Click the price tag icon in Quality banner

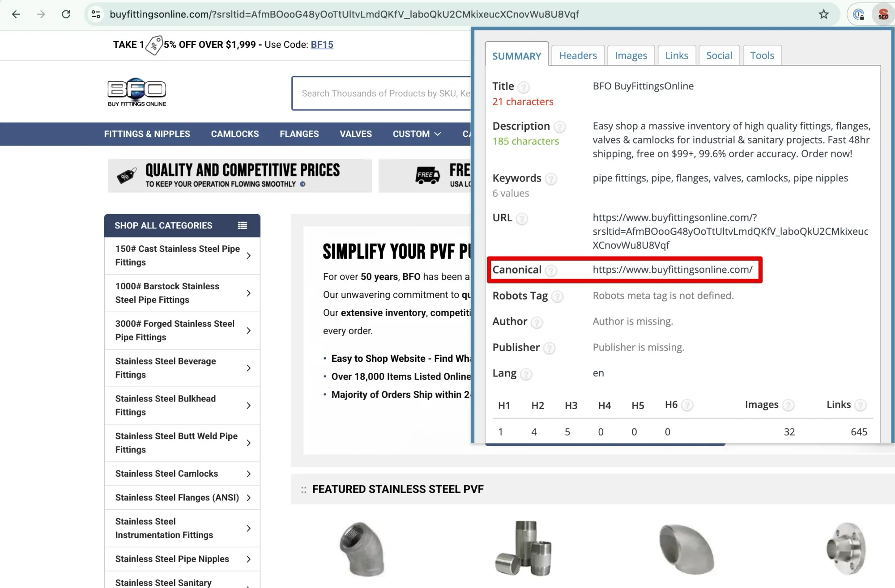pos(127,176)
